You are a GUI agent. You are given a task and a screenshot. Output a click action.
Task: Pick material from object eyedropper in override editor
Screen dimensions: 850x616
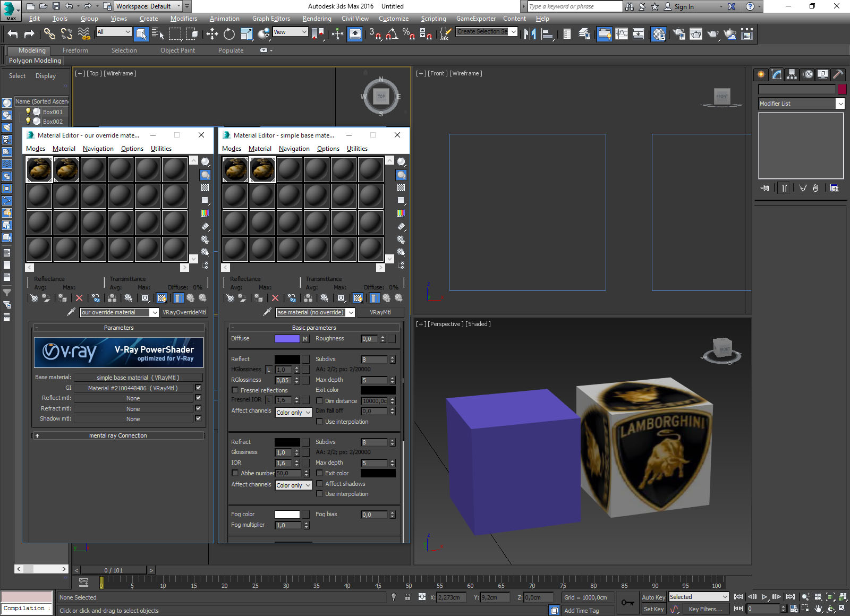pos(71,312)
